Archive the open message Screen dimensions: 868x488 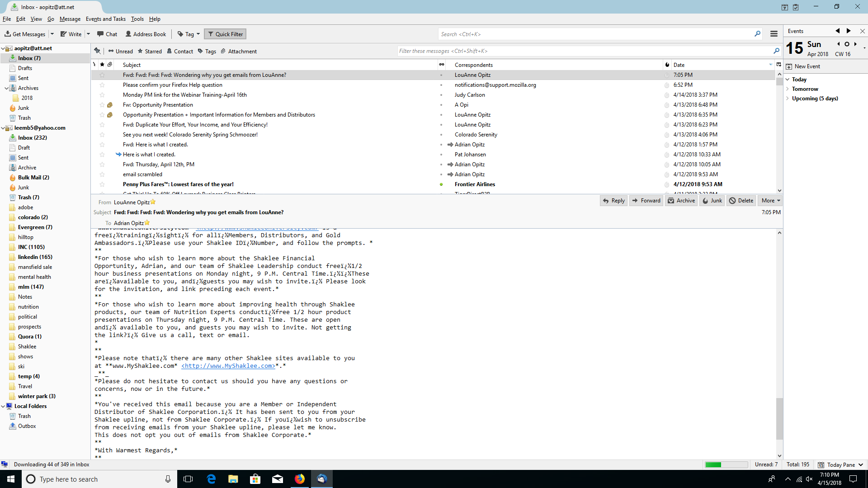681,201
